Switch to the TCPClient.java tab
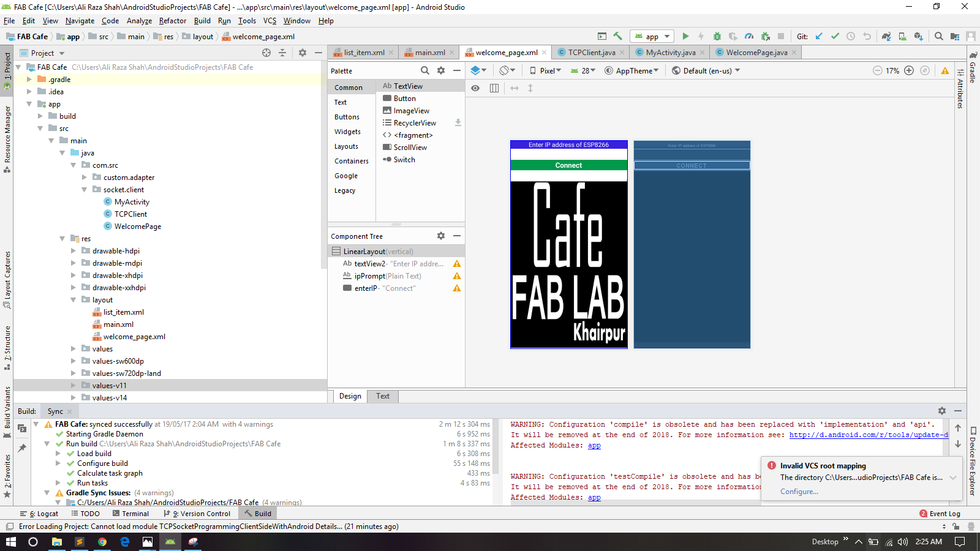The height and width of the screenshot is (551, 980). click(x=590, y=53)
